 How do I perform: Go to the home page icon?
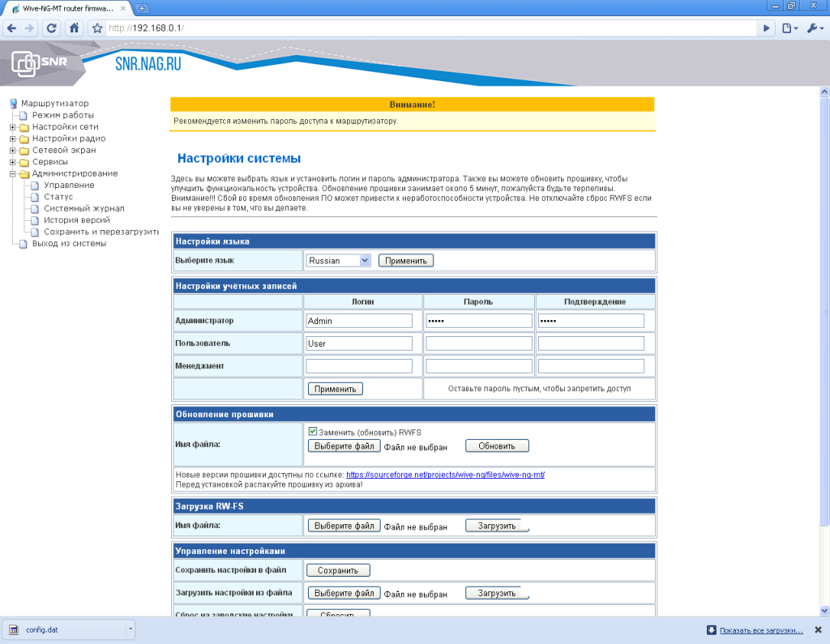tap(74, 28)
